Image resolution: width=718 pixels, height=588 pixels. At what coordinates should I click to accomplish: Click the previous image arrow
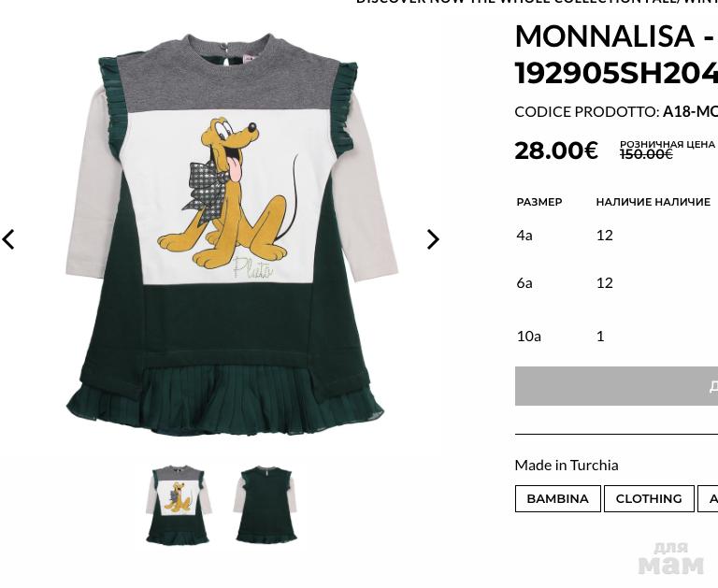pyautogui.click(x=8, y=239)
